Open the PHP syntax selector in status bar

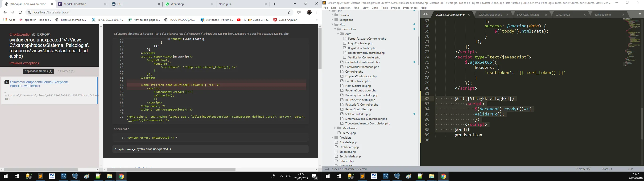coord(630,169)
